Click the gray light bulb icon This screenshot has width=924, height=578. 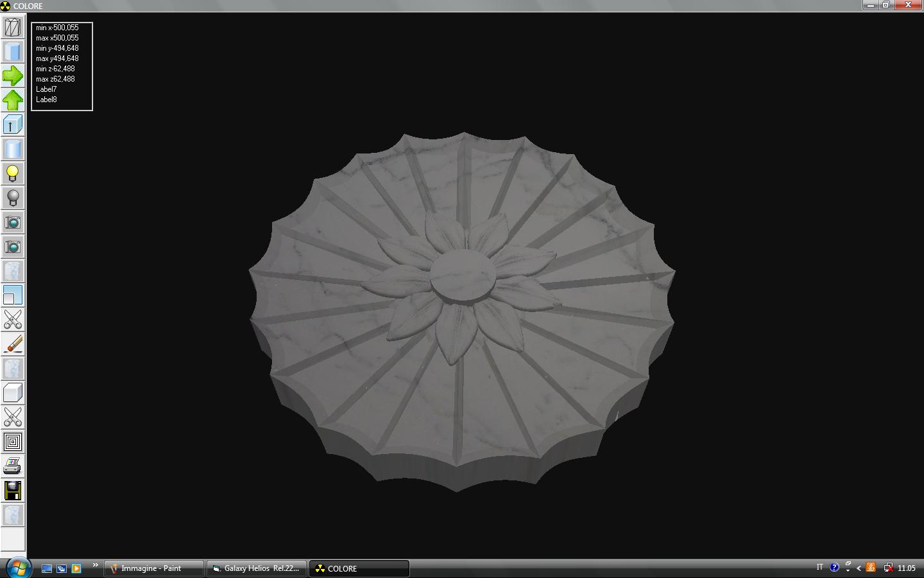[x=13, y=198]
